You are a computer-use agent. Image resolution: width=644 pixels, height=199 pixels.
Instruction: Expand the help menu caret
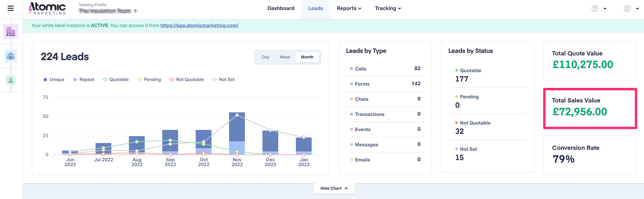click(x=605, y=9)
